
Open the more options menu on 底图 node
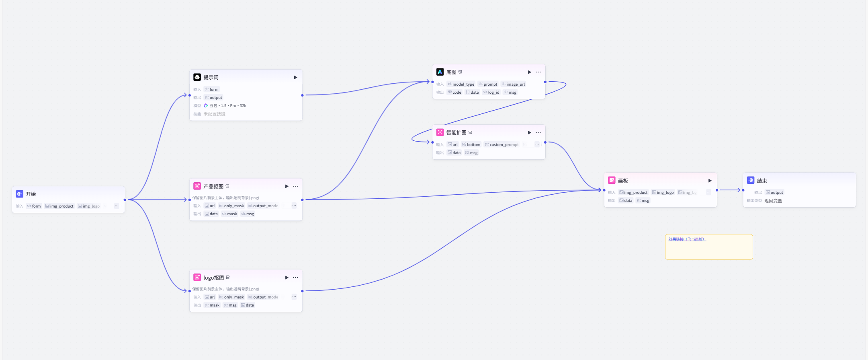point(538,72)
